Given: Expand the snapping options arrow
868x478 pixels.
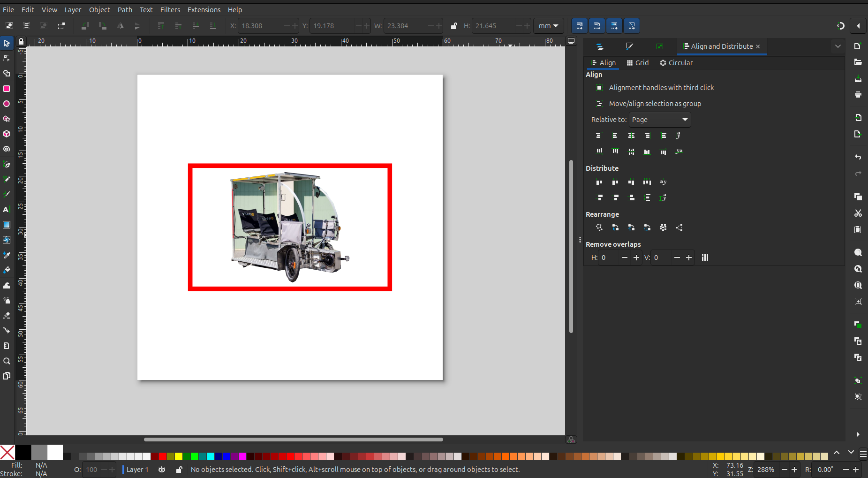Looking at the screenshot, I should point(858,26).
